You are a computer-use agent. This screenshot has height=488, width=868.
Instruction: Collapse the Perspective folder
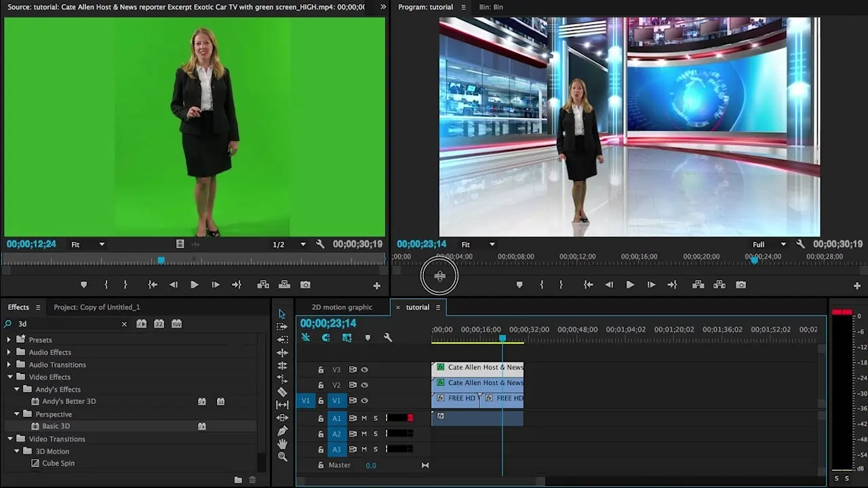[x=17, y=414]
